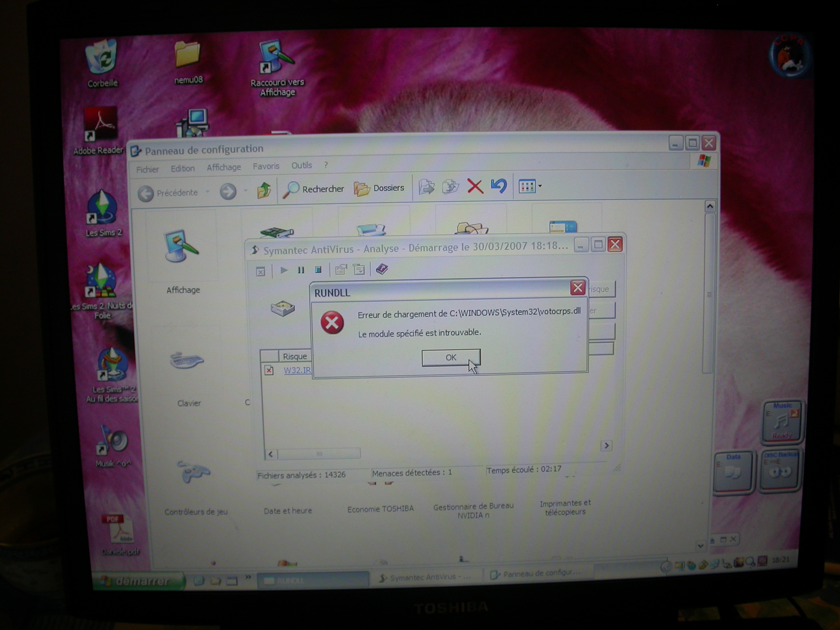Click the move-to-folder toolbar icon
This screenshot has width=840, height=630.
426,187
